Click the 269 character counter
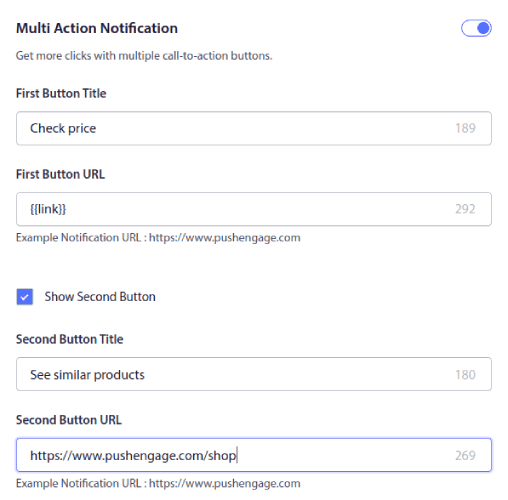 tap(465, 455)
